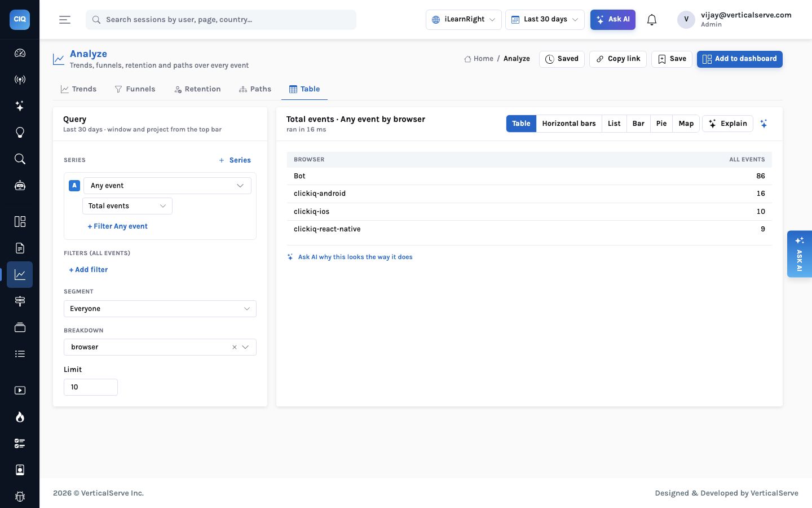Viewport: 812px width, 508px height.
Task: Open the session replay play icon in sidebar
Action: pyautogui.click(x=20, y=390)
